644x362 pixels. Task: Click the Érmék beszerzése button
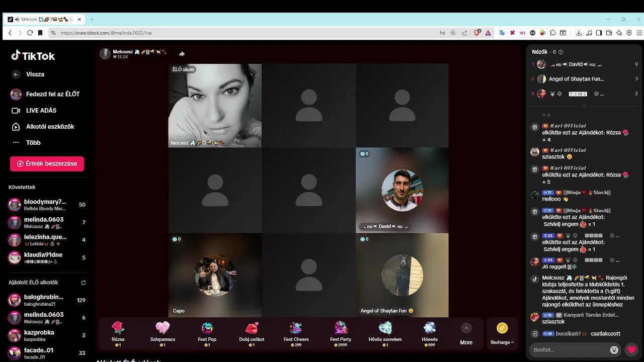coord(47,164)
